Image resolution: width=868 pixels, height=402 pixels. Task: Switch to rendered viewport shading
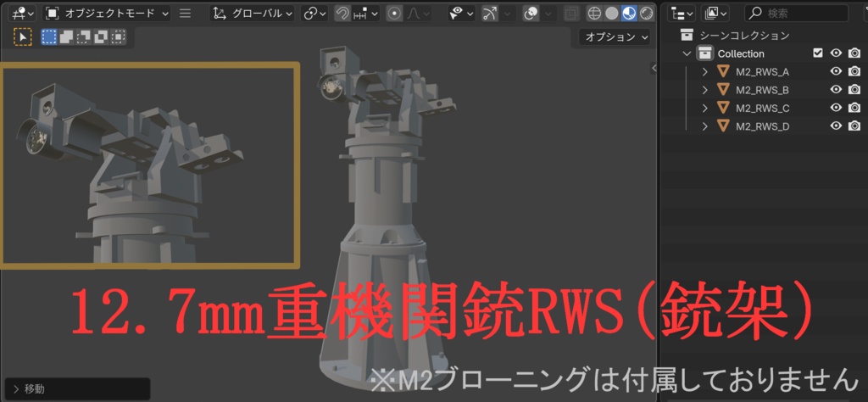(645, 14)
